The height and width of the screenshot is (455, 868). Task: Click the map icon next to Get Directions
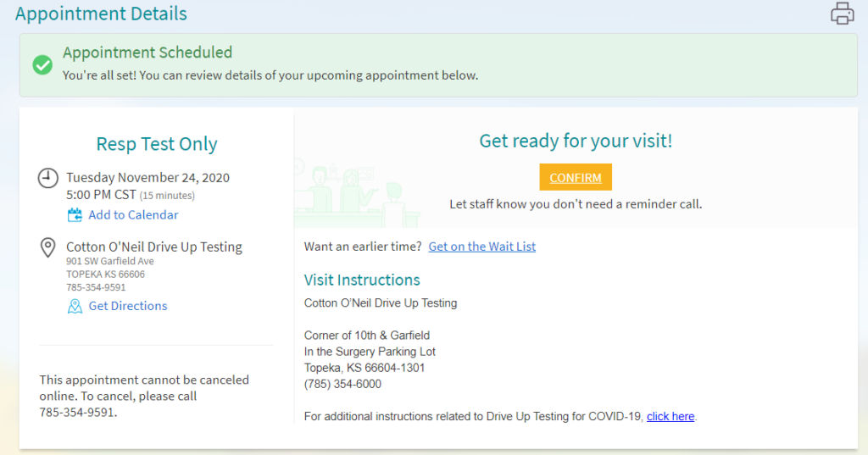75,306
